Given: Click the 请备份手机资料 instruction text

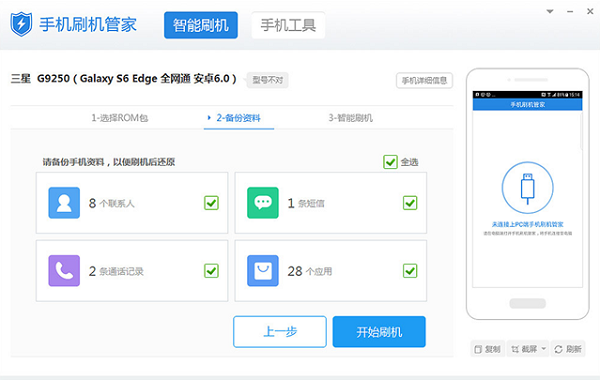Looking at the screenshot, I should point(109,162).
